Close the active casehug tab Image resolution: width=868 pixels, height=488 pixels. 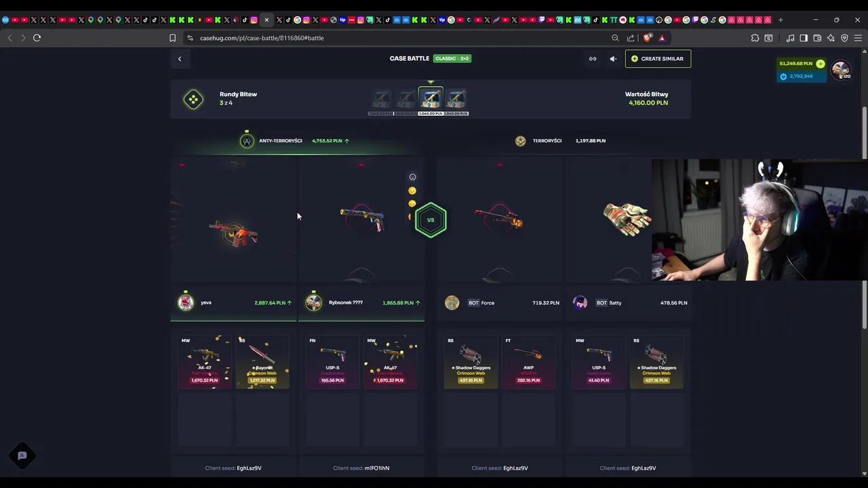(267, 20)
